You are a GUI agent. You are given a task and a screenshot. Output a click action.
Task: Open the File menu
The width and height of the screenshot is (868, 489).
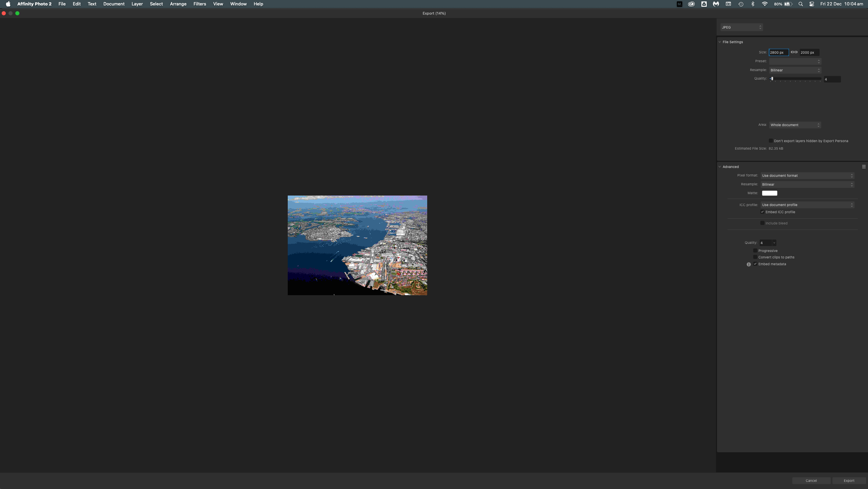tap(62, 4)
